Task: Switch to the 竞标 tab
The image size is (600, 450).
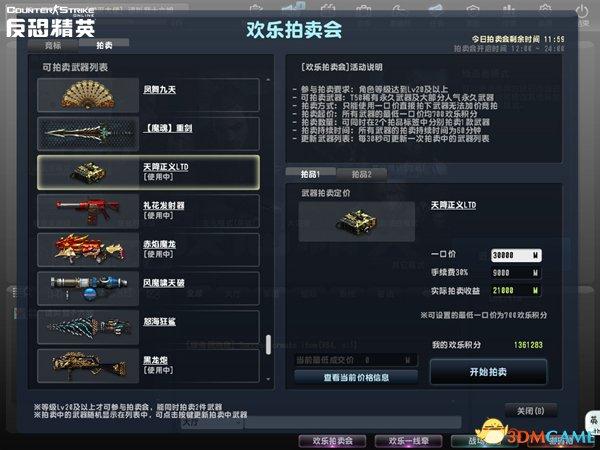Action: point(53,46)
